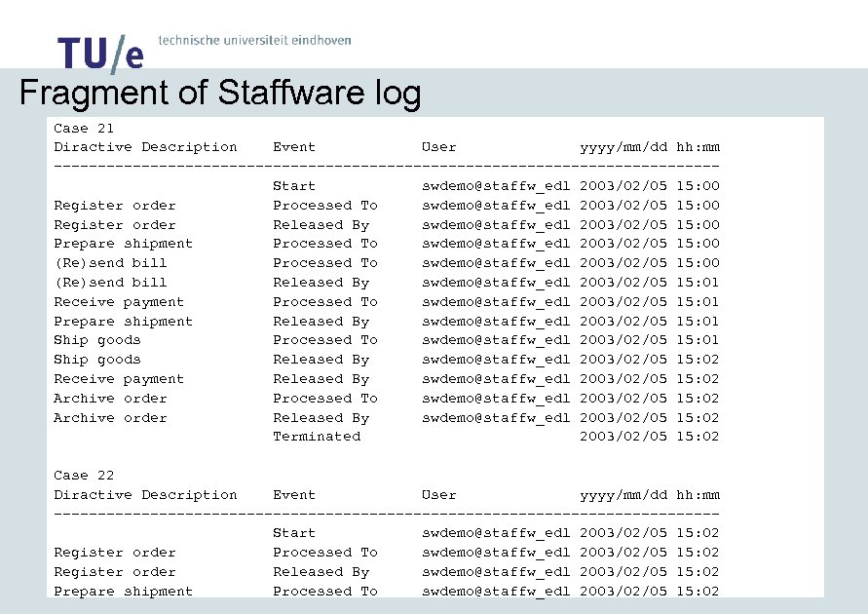Click the timestamp in the Terminated row
Screen dimensions: 868x614
pyautogui.click(x=650, y=437)
